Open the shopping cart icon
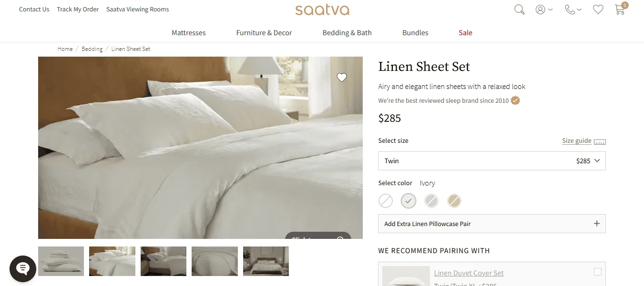Screen dimensions: 644x286 (x=620, y=9)
